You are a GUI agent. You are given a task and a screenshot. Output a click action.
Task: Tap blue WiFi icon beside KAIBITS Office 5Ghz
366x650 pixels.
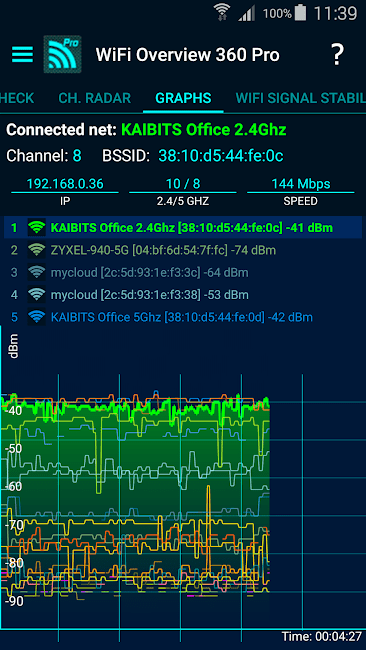(x=37, y=317)
